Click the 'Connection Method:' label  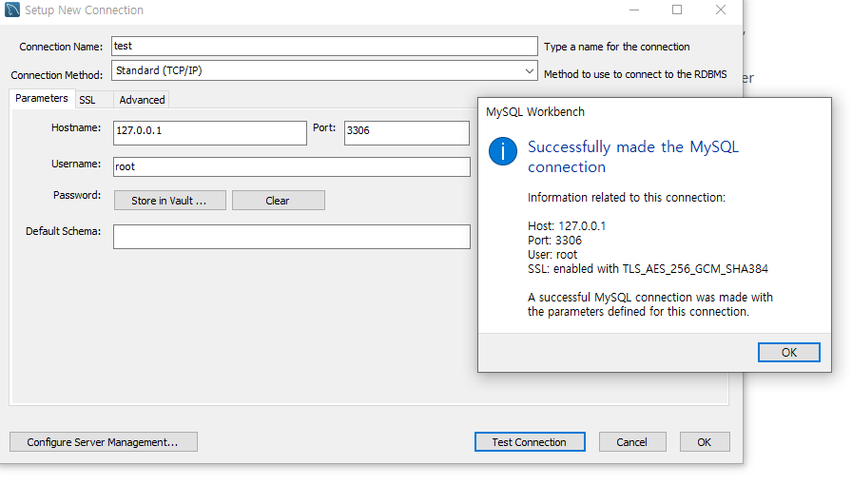point(56,75)
